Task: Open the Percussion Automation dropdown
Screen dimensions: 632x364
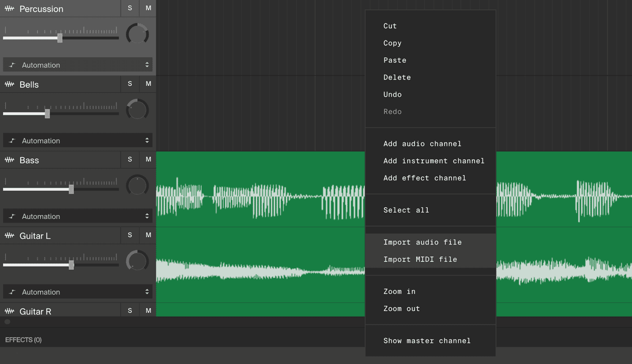Action: click(x=78, y=65)
